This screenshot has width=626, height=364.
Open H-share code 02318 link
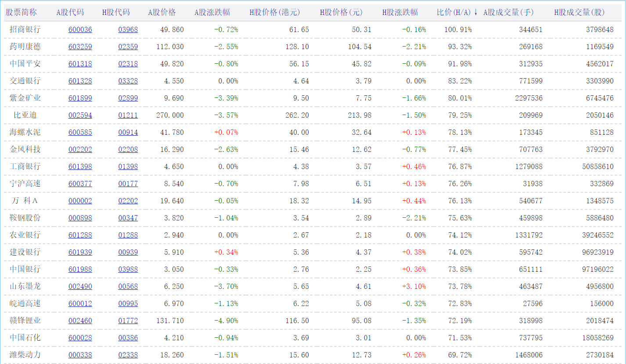(x=128, y=64)
